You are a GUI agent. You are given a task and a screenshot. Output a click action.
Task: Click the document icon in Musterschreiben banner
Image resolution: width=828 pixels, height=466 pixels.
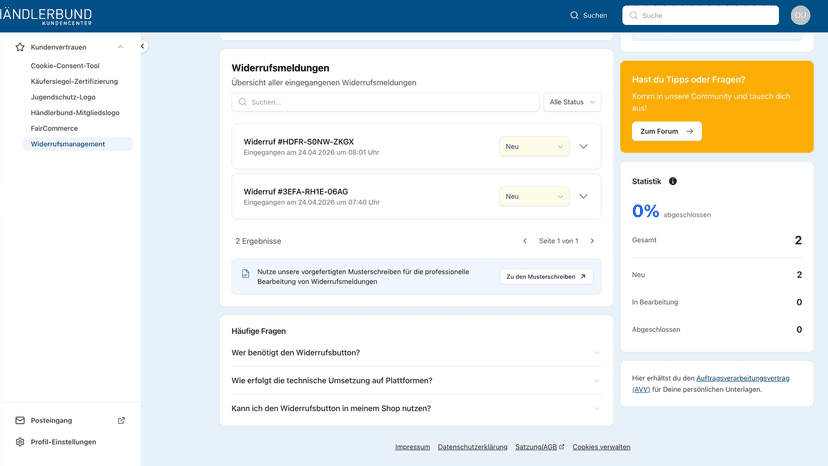(x=246, y=274)
